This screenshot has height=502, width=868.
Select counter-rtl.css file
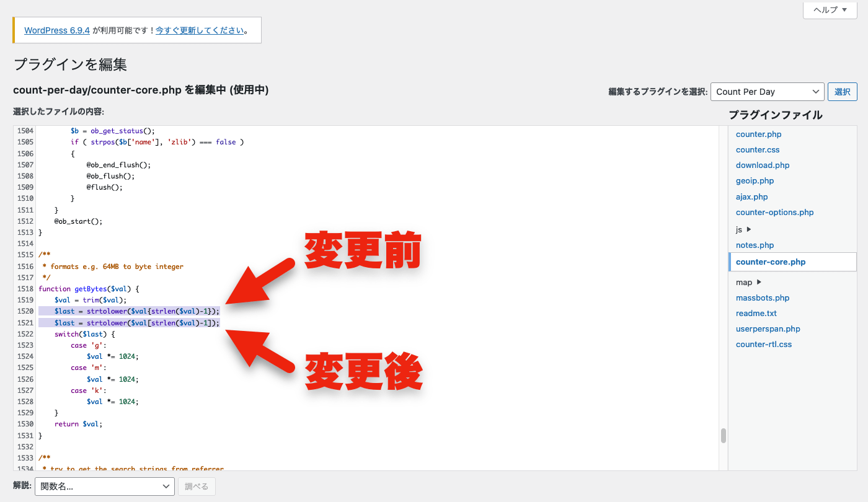[x=764, y=344]
